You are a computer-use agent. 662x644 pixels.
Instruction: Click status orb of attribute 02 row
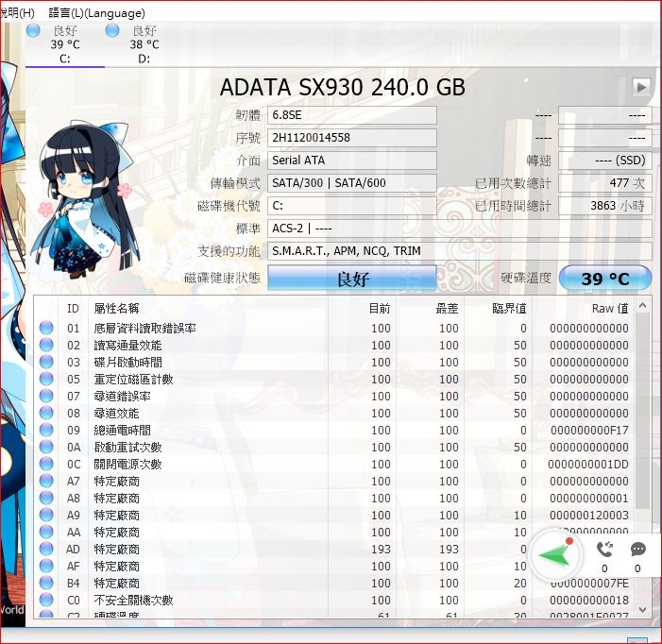tap(46, 346)
